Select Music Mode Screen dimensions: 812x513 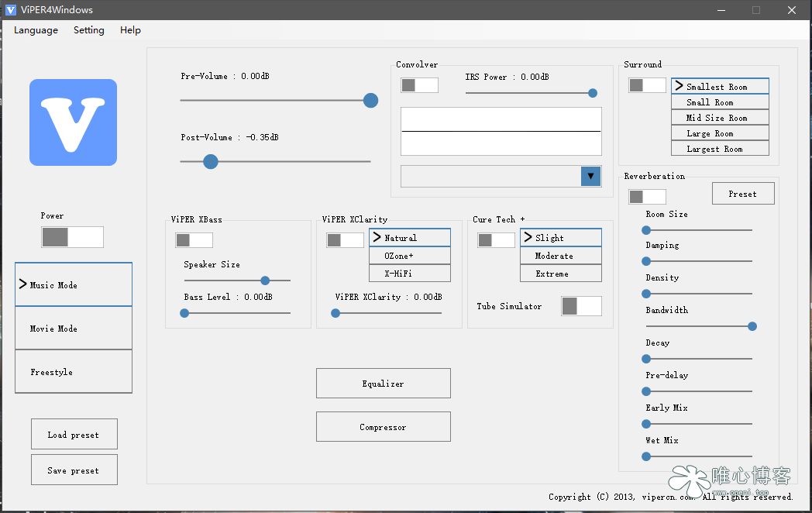tap(74, 284)
